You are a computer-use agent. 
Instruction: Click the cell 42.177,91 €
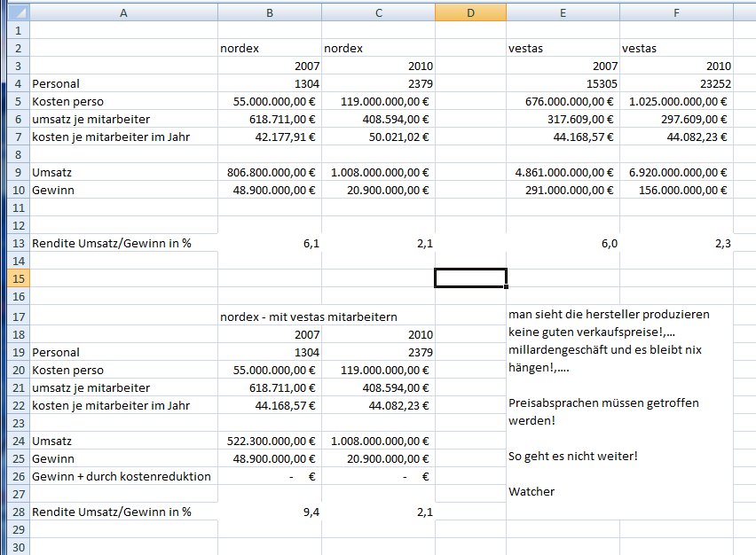point(270,137)
